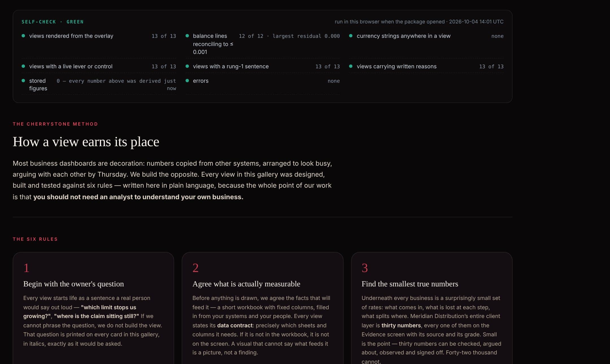This screenshot has height=364, width=610.
Task: Click the red numeral '2' on the second rule card
Action: [x=195, y=268]
